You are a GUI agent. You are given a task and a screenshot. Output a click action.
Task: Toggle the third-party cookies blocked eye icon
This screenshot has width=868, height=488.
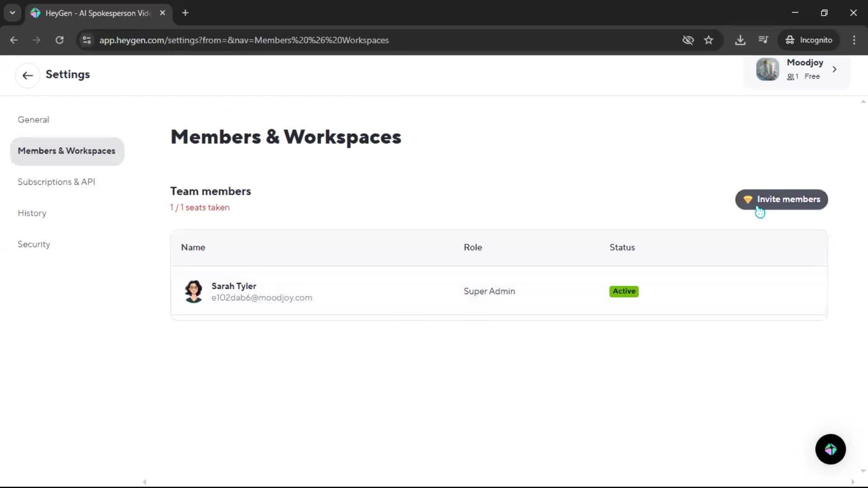point(688,40)
